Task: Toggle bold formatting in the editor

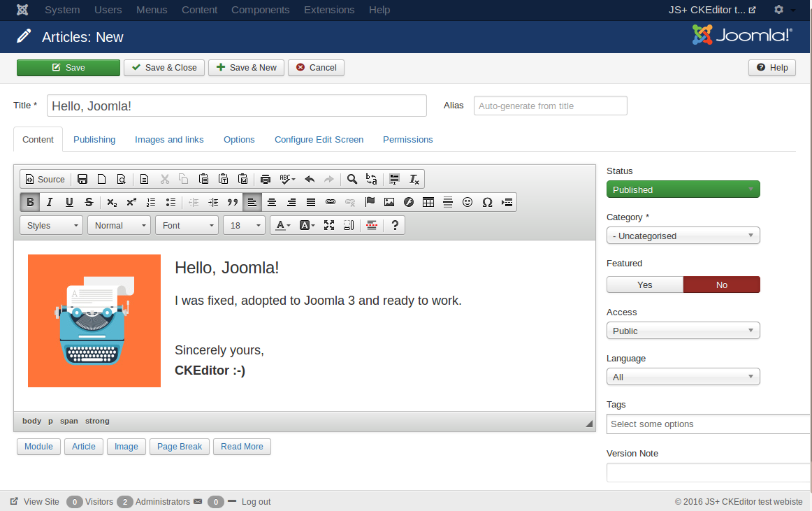Action: [x=30, y=203]
